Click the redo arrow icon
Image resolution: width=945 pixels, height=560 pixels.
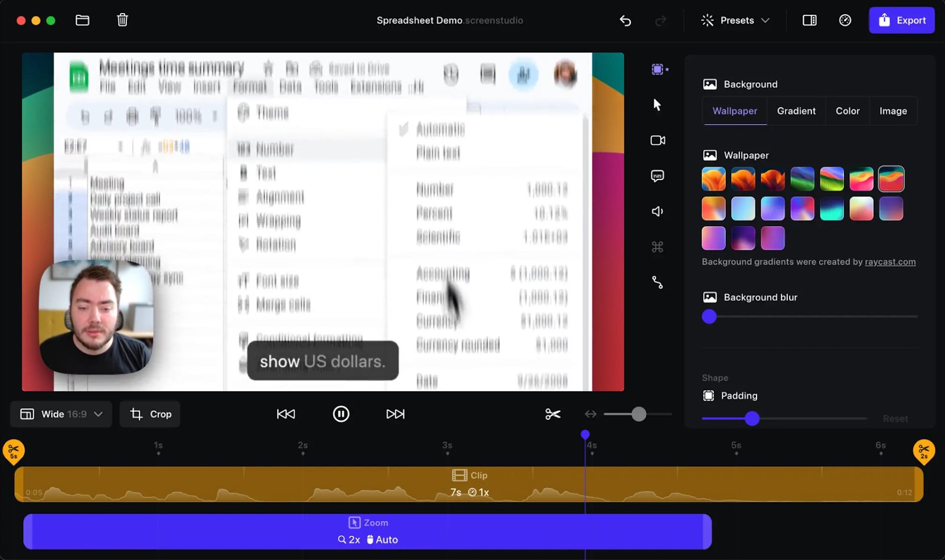click(x=660, y=21)
